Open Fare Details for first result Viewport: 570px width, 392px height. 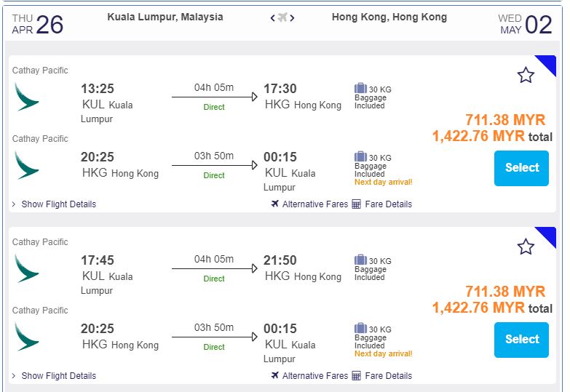click(388, 204)
